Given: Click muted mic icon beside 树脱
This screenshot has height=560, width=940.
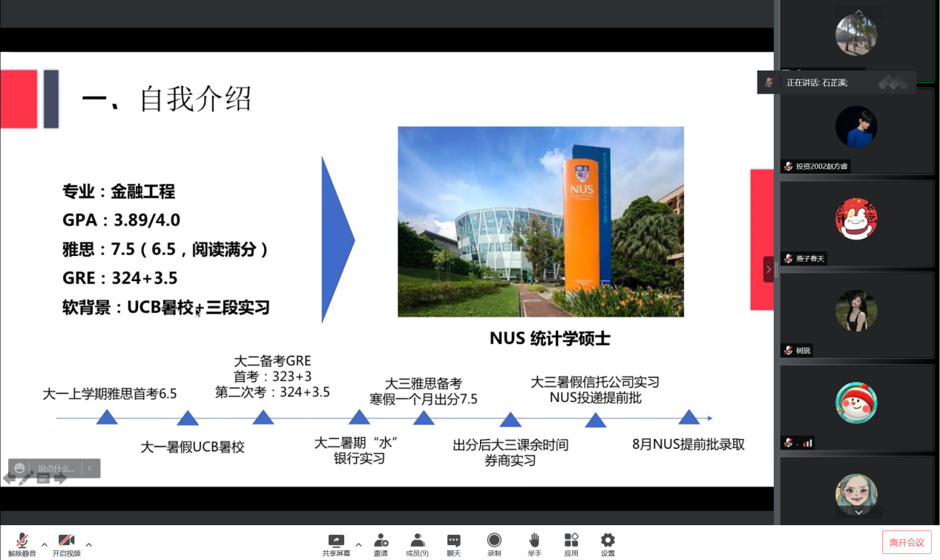Looking at the screenshot, I should click(x=788, y=350).
